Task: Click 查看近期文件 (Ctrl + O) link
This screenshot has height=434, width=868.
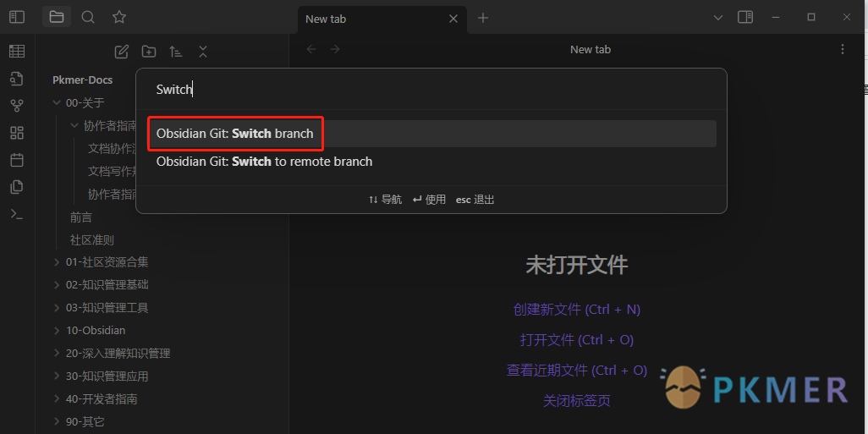Action: coord(577,370)
